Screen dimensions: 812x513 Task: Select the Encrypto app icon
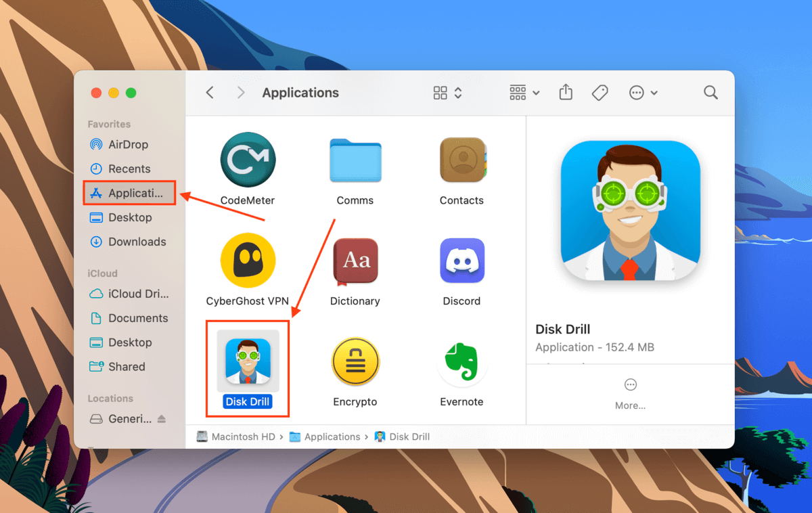point(355,361)
